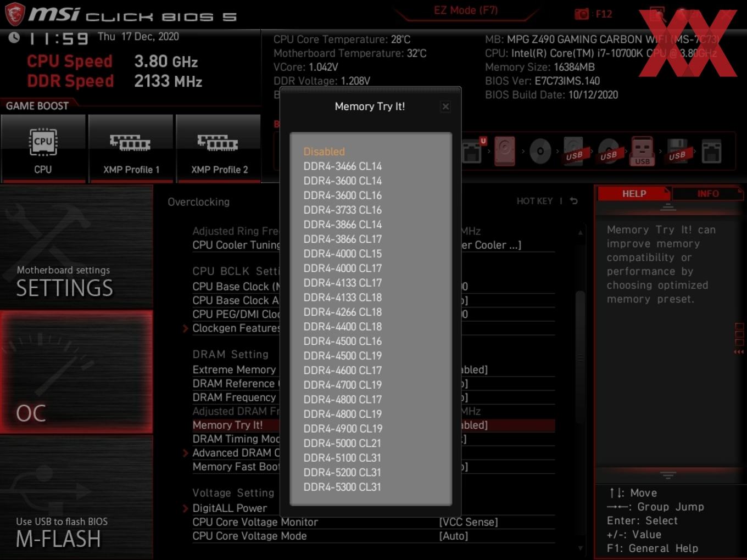The height and width of the screenshot is (560, 747).
Task: Select the UEFI-badged boot device icon
Action: tap(474, 150)
